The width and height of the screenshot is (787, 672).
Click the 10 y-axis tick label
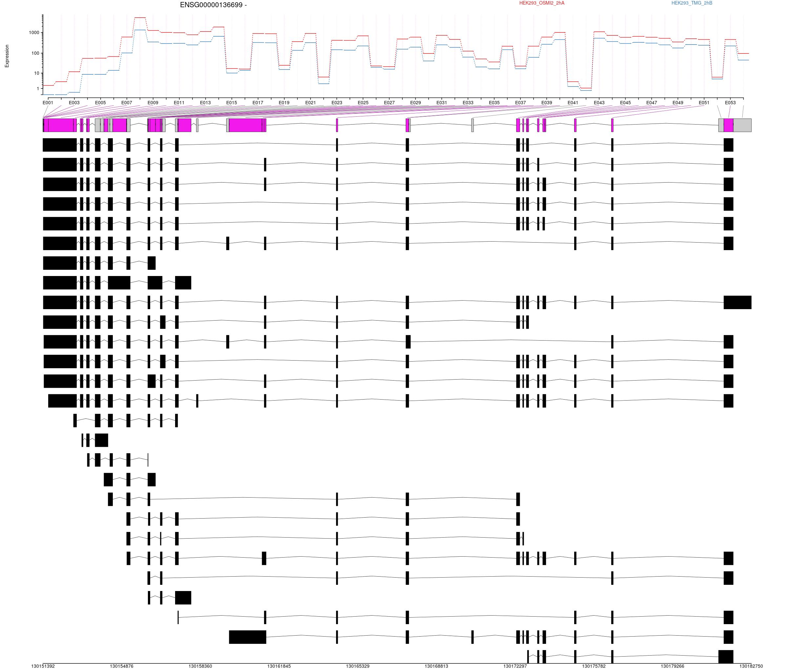37,73
